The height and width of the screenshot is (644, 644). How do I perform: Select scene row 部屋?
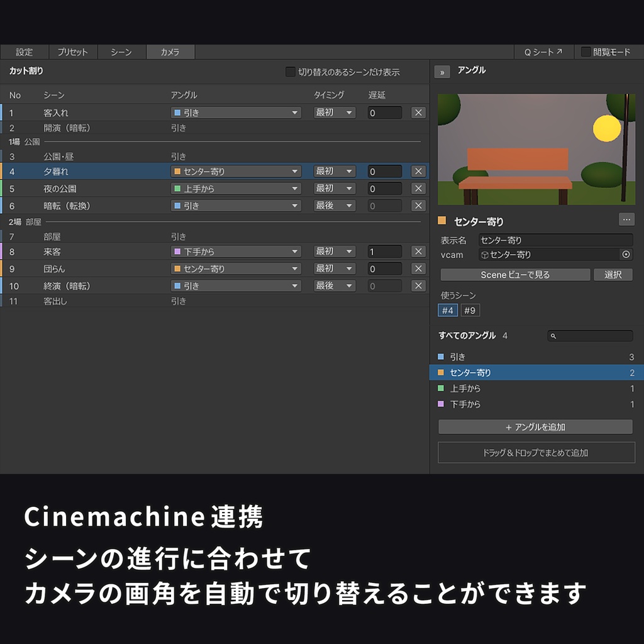[214, 236]
